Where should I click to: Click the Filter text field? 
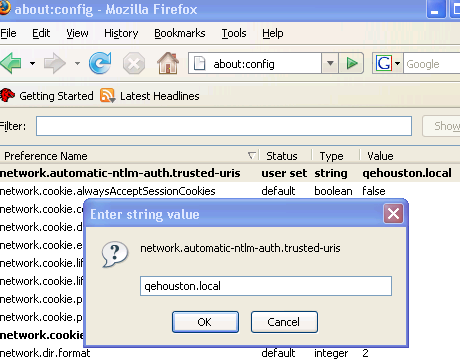point(224,126)
